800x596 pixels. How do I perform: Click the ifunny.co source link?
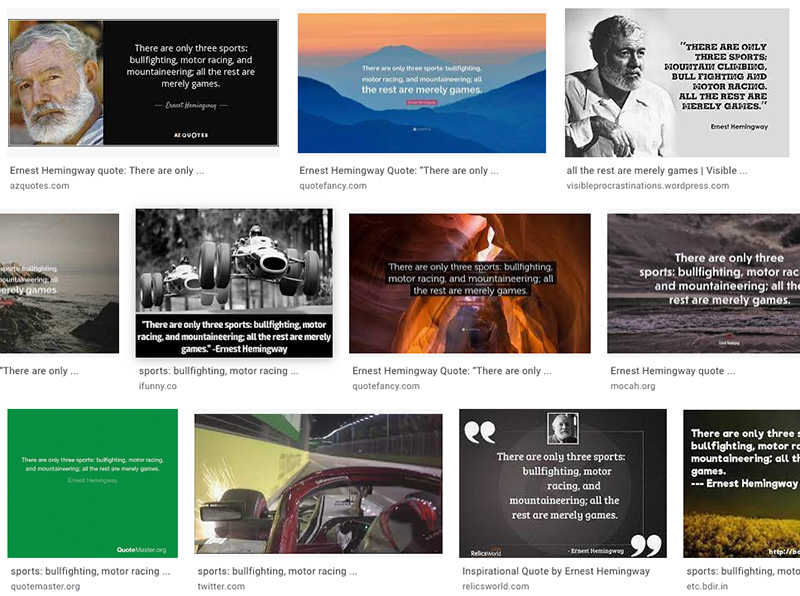pos(158,386)
